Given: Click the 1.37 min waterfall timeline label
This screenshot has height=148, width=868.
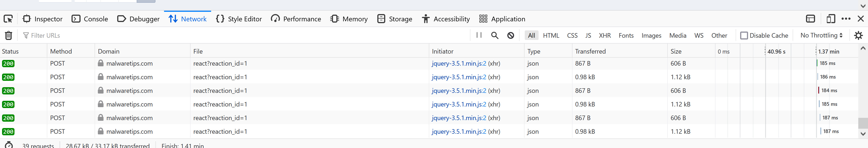Looking at the screenshot, I should point(829,52).
